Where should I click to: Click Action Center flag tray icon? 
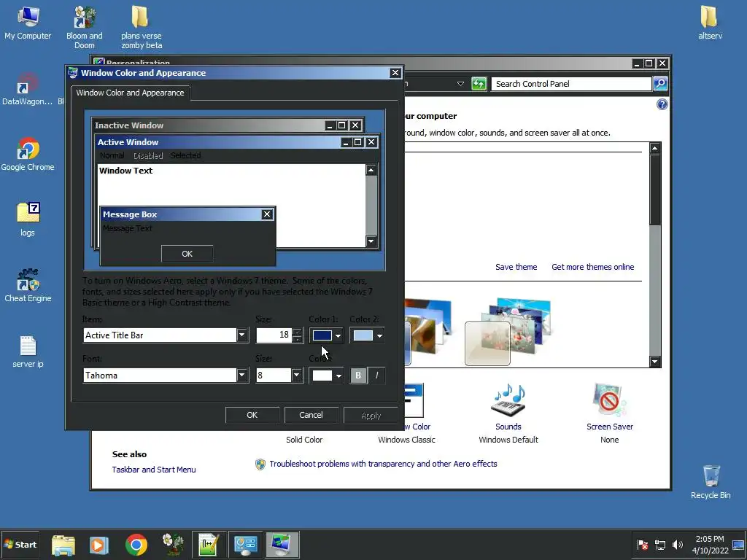tap(642, 545)
